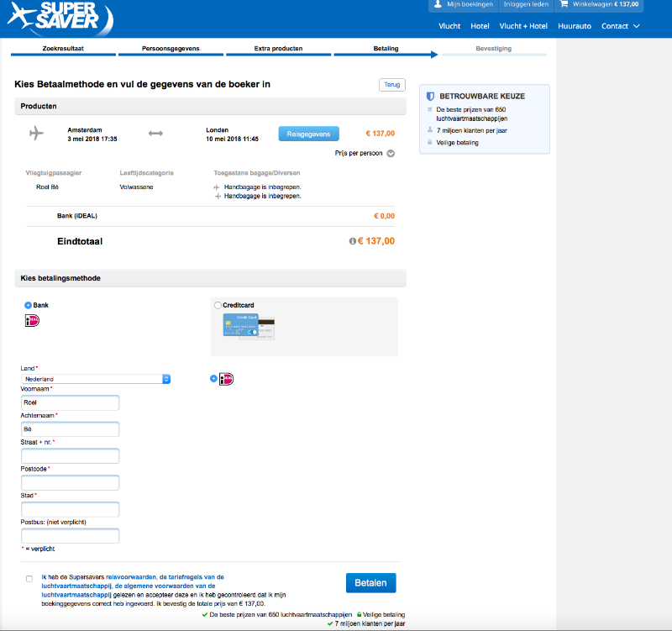Open the Huurauto menu item

[575, 26]
